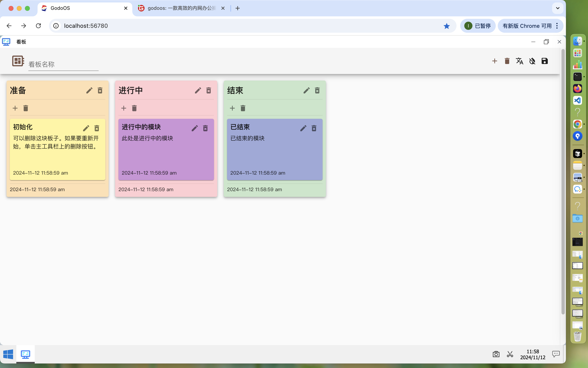Clear all cards in 结束 column
This screenshot has width=588, height=368.
[243, 108]
